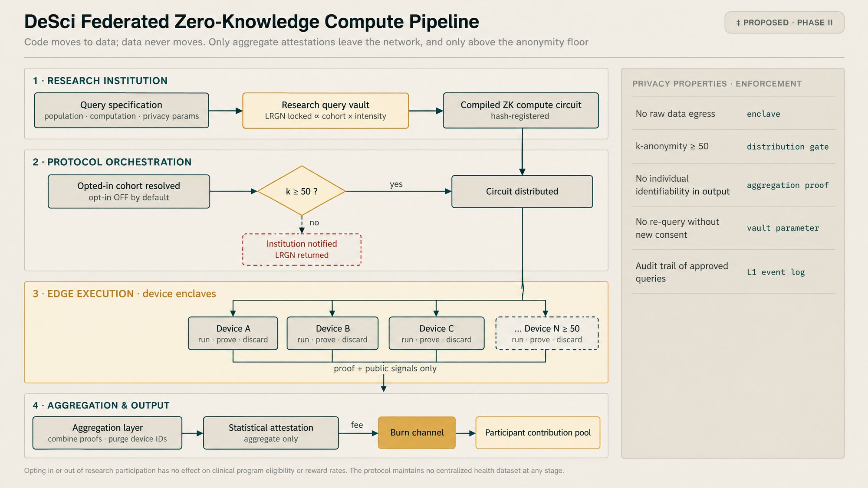Select the Device B enclave box
868x488 pixels.
point(332,333)
